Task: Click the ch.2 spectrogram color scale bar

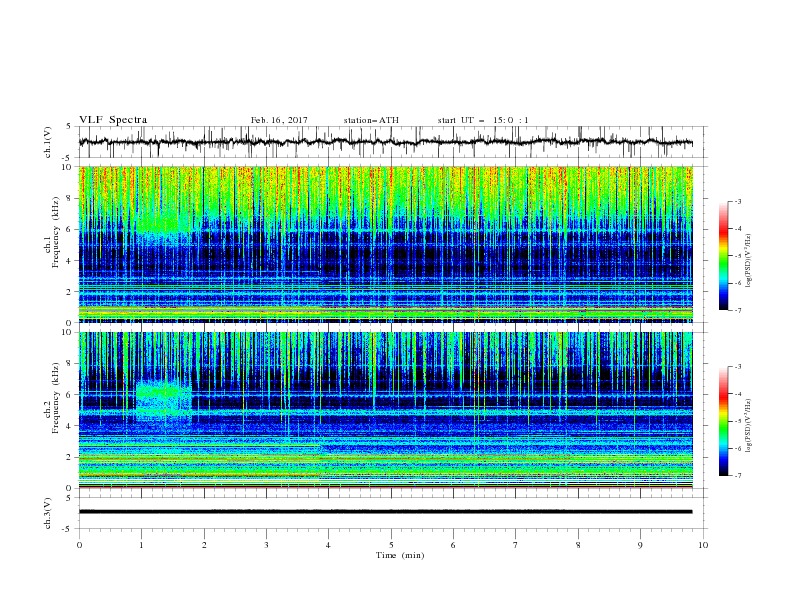Action: click(724, 421)
